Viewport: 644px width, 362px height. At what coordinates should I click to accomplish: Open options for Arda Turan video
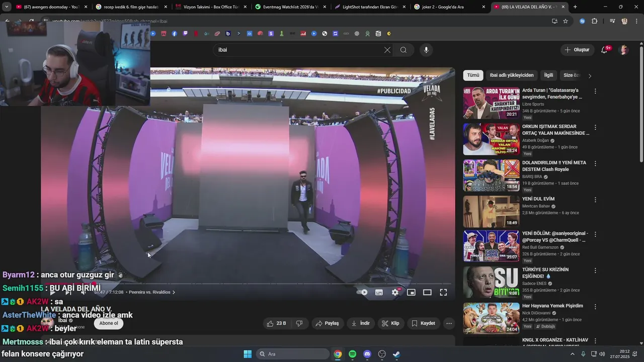click(x=595, y=92)
